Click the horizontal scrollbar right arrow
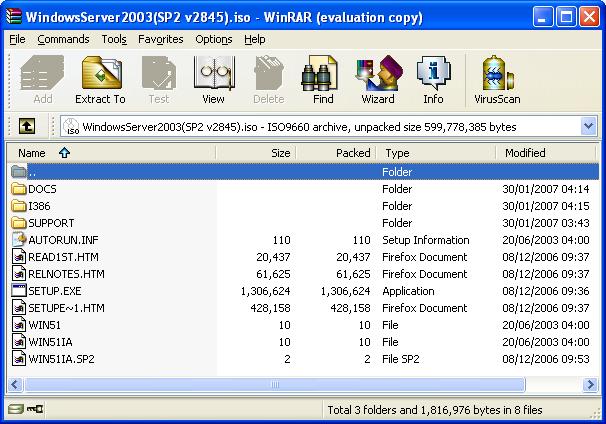Image resolution: width=606 pixels, height=424 pixels. point(590,385)
